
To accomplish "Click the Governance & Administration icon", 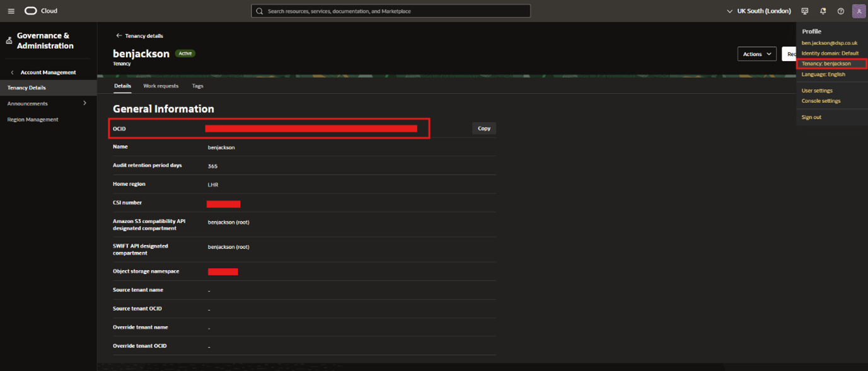I will pyautogui.click(x=9, y=41).
